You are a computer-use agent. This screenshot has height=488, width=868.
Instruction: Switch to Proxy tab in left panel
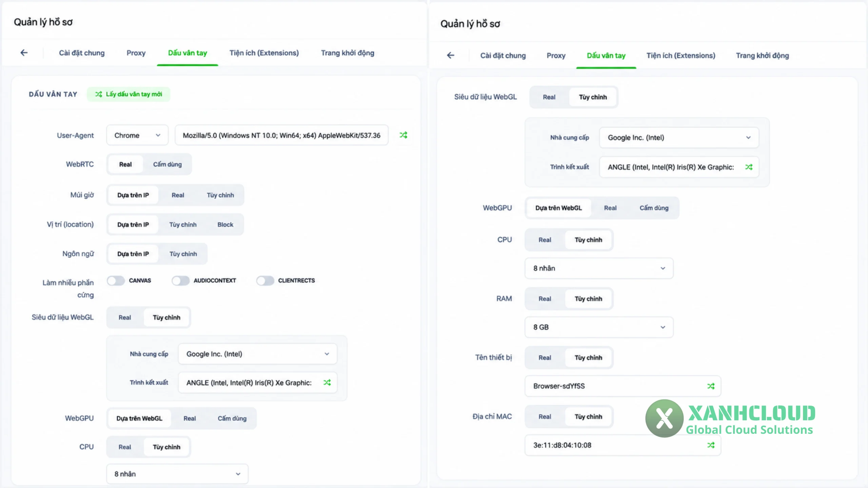[136, 53]
